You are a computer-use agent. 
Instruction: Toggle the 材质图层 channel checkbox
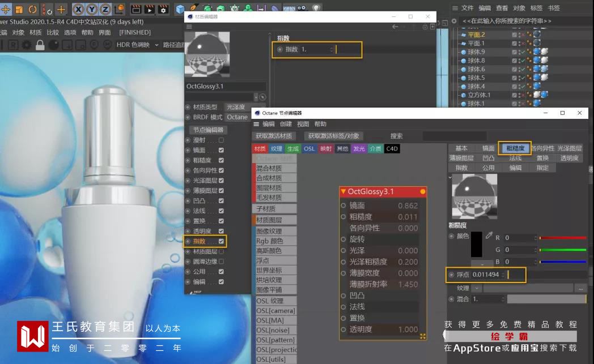click(221, 251)
